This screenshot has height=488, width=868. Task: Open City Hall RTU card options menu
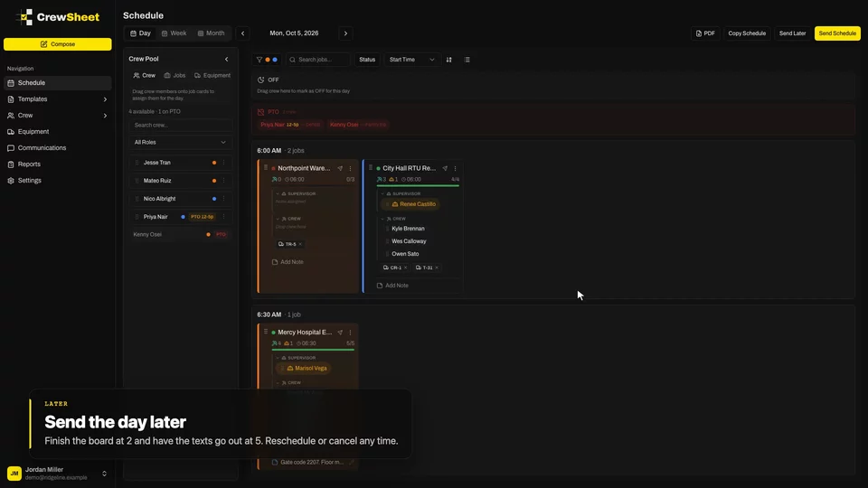pyautogui.click(x=455, y=169)
